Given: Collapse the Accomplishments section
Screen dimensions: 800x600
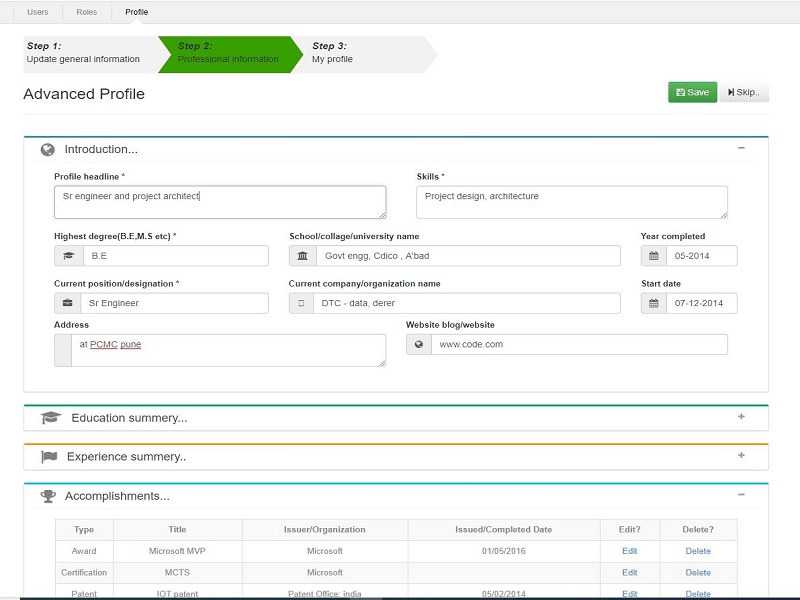Looking at the screenshot, I should pyautogui.click(x=741, y=495).
